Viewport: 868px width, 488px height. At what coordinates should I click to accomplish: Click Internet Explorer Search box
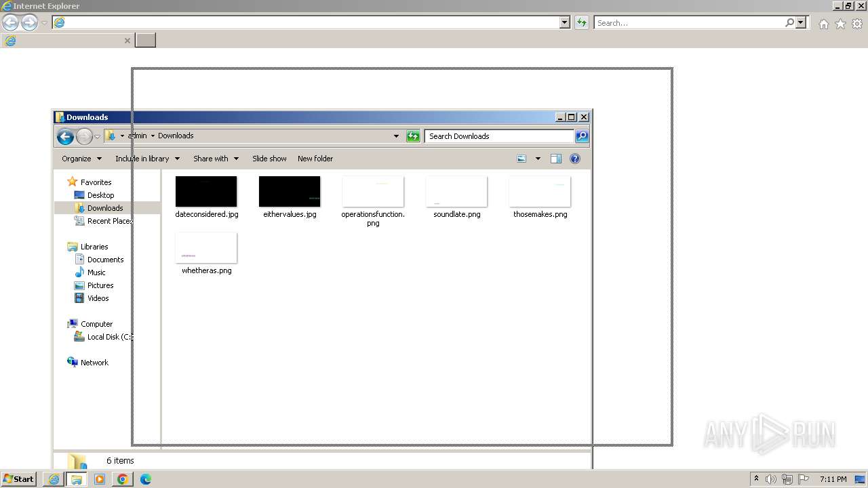(689, 22)
